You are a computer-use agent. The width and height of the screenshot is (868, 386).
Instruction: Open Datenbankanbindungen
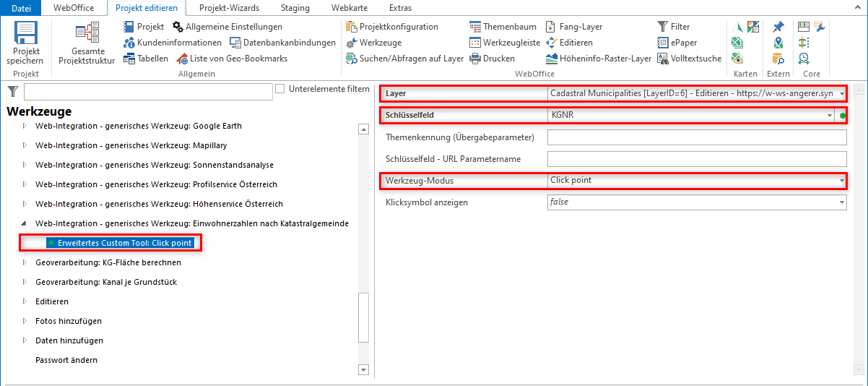[x=283, y=43]
